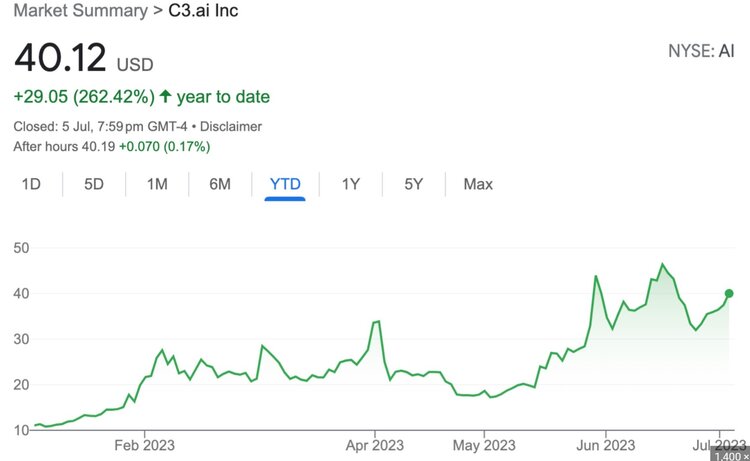
Task: Open the Disclaimer link
Action: 231,127
